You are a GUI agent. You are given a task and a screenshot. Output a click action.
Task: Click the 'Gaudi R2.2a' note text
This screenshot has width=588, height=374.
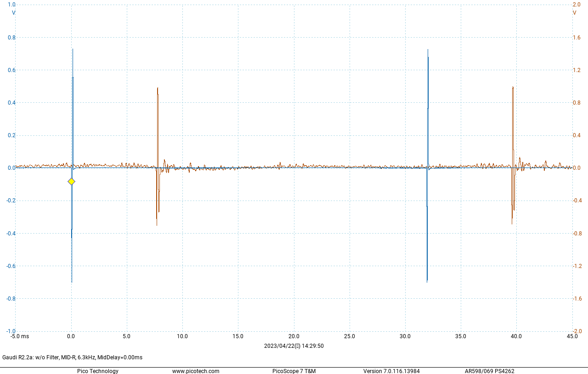pos(72,357)
